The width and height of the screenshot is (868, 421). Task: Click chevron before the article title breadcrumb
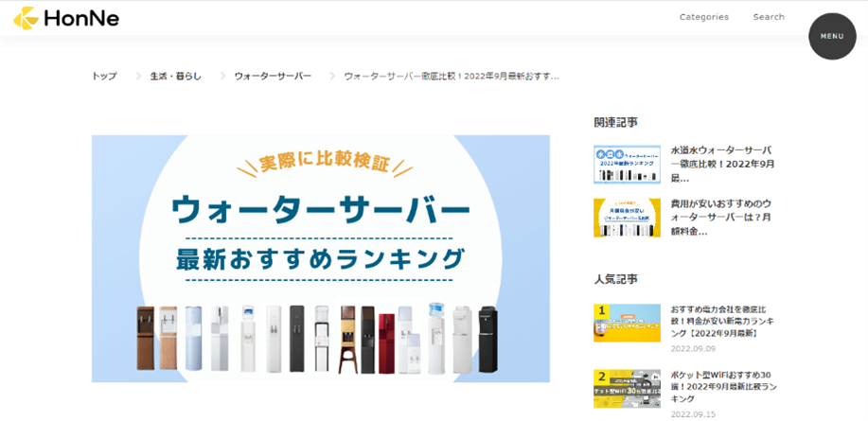332,77
